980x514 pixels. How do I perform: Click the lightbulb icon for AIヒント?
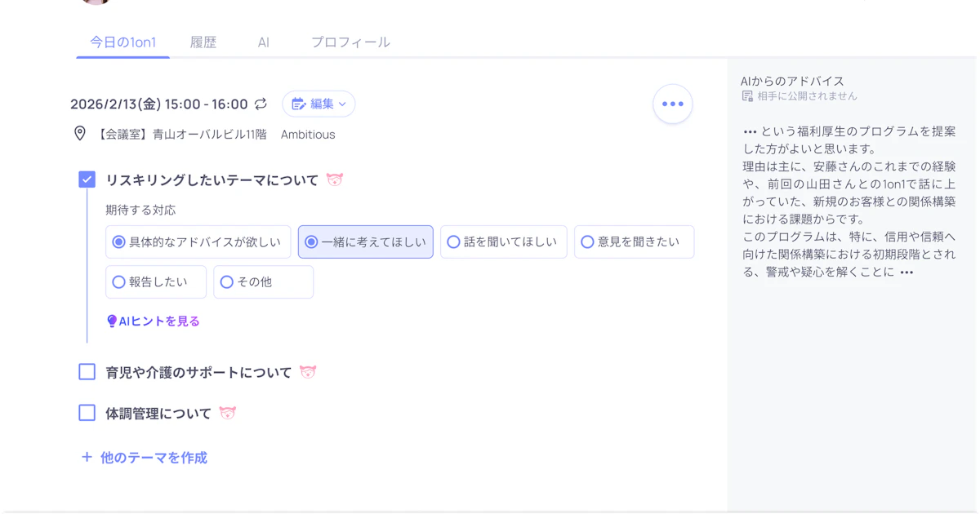click(112, 321)
